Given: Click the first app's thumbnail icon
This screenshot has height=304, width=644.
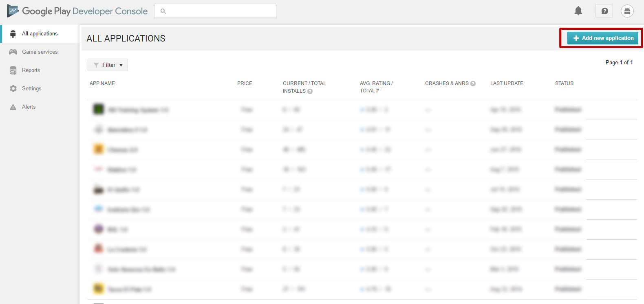Looking at the screenshot, I should (x=99, y=109).
